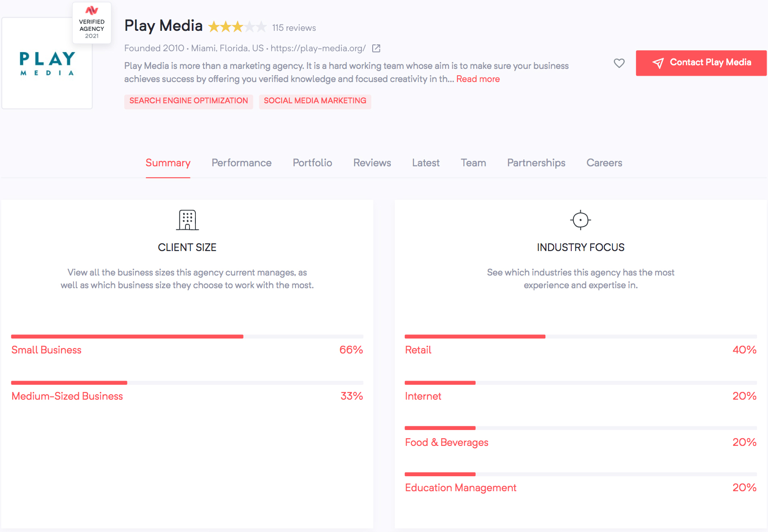
Task: Click the 33% value for Medium-Sized Business
Action: pos(352,396)
